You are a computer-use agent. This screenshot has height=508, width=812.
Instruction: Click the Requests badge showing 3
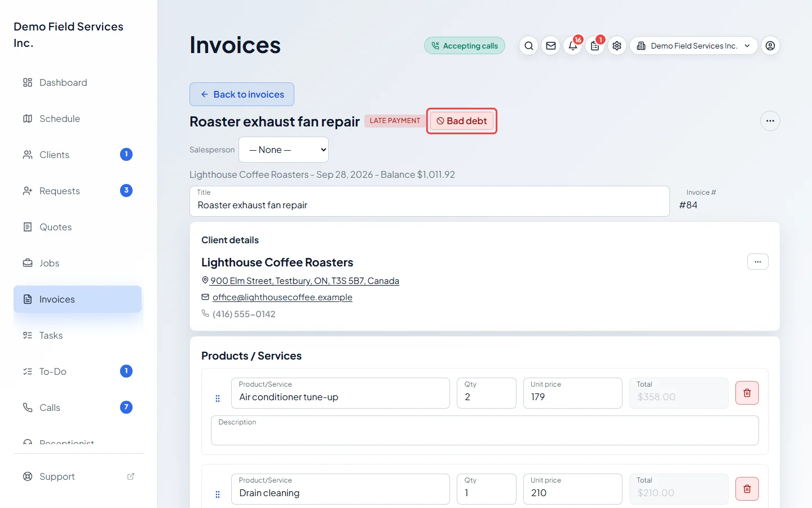point(126,190)
